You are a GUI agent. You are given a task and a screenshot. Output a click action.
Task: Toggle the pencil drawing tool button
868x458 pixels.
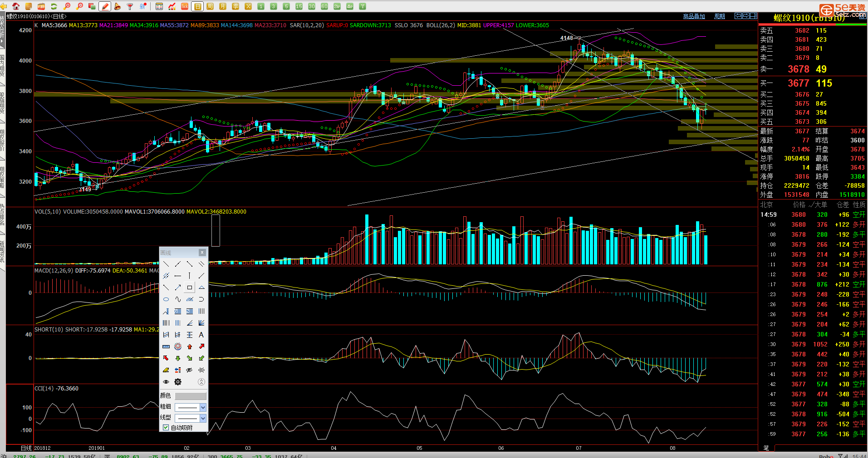pos(105,6)
